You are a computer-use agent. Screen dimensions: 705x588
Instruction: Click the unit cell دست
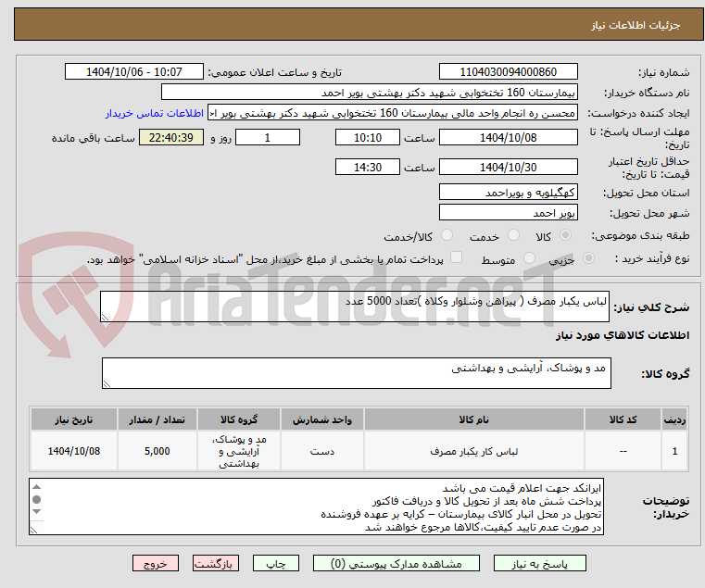(x=321, y=451)
